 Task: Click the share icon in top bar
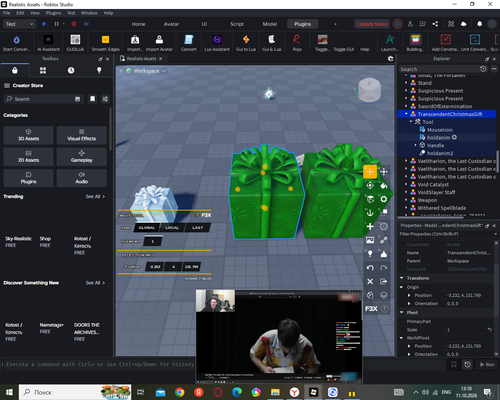click(435, 24)
